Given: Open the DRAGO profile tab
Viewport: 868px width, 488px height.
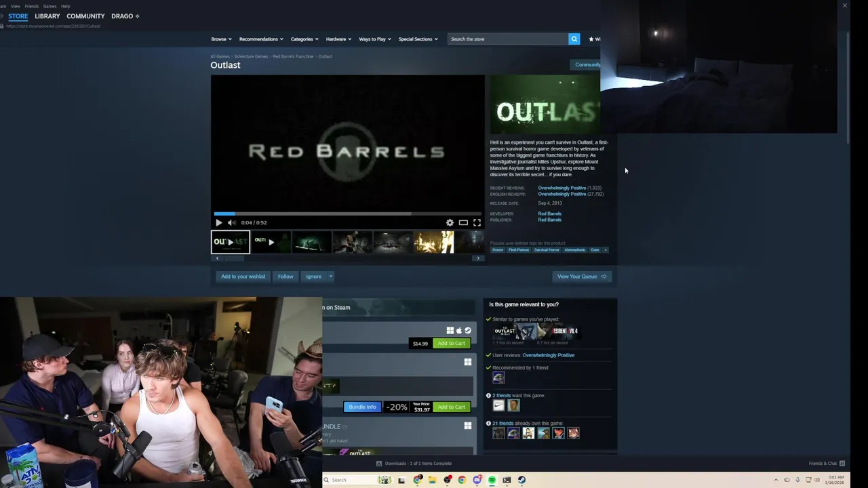Looking at the screenshot, I should (x=125, y=16).
